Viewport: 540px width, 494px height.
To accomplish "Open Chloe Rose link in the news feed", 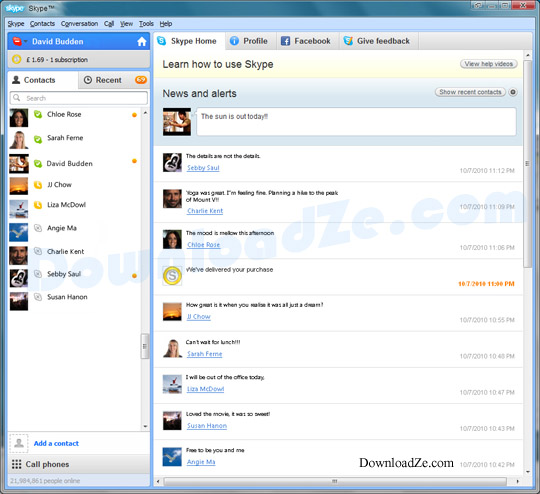I will (204, 245).
